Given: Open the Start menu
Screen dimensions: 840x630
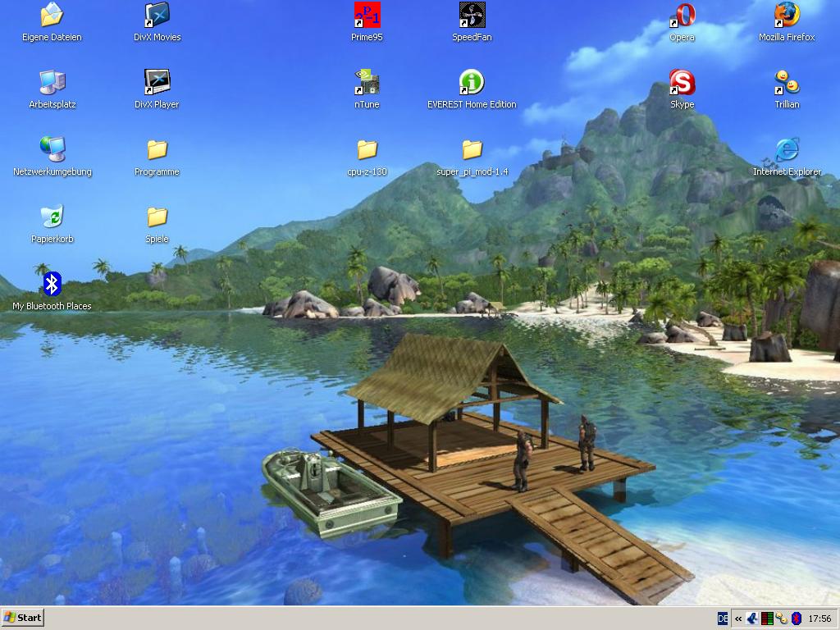Looking at the screenshot, I should point(22,618).
